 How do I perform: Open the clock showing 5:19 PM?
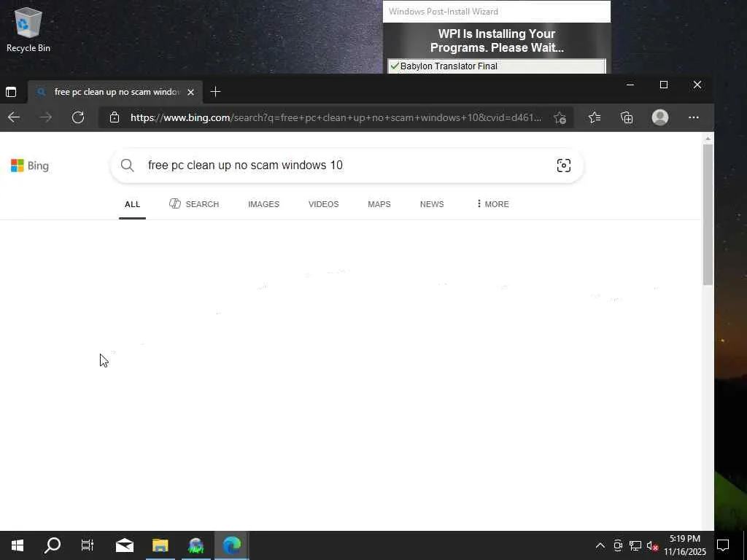pyautogui.click(x=685, y=545)
